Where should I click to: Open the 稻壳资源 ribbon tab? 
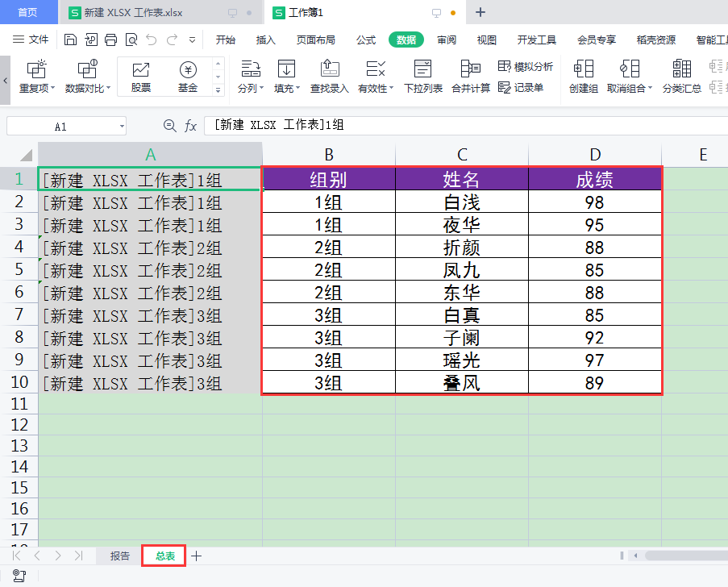656,40
